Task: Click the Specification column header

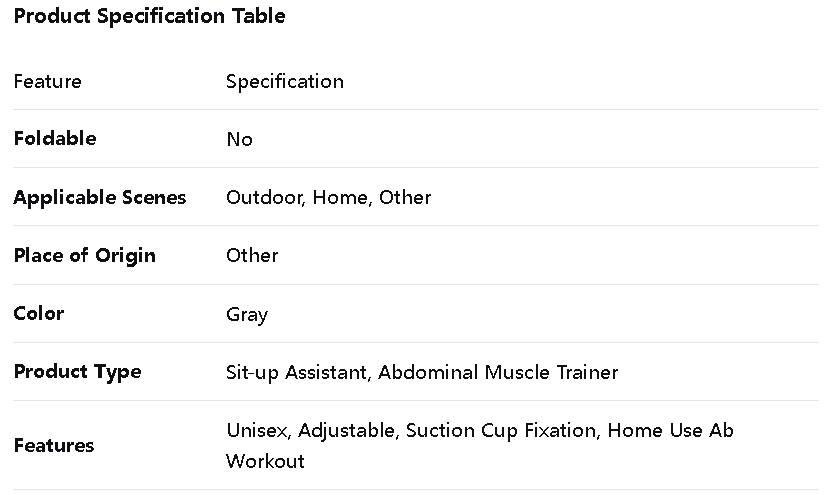Action: 285,81
